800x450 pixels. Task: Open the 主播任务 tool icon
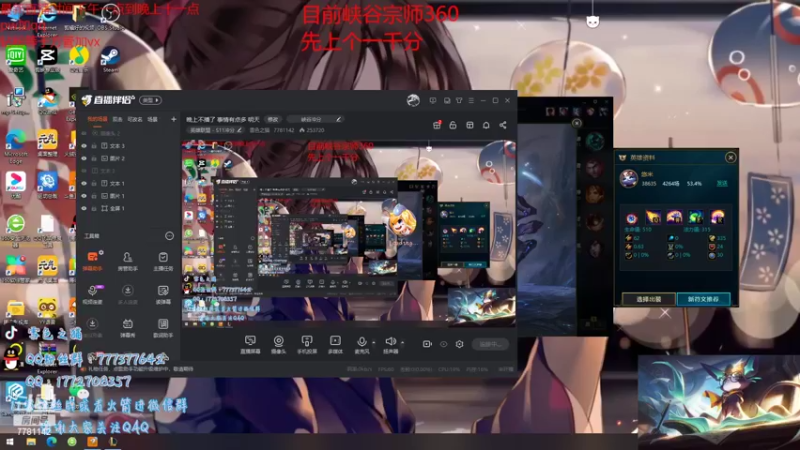(163, 261)
